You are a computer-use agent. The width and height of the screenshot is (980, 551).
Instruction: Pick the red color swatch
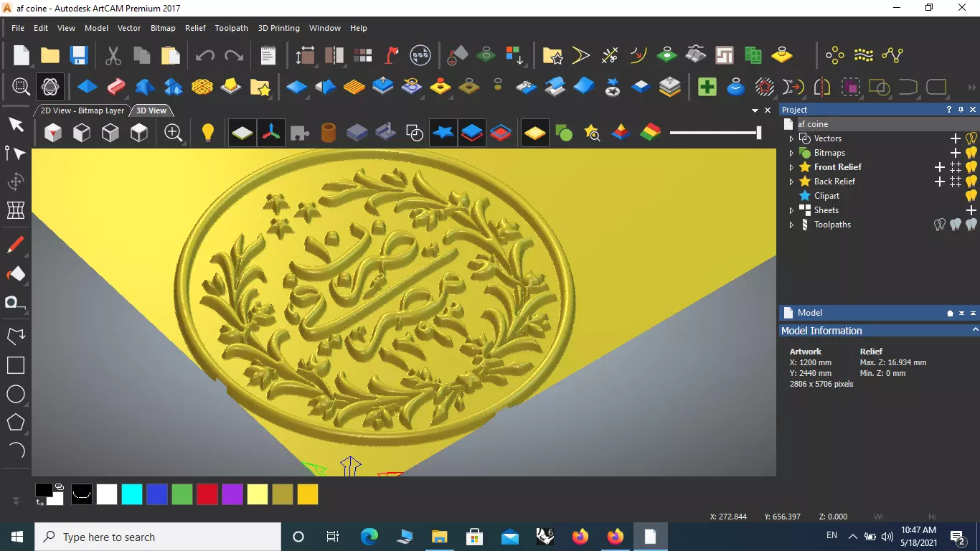point(207,494)
